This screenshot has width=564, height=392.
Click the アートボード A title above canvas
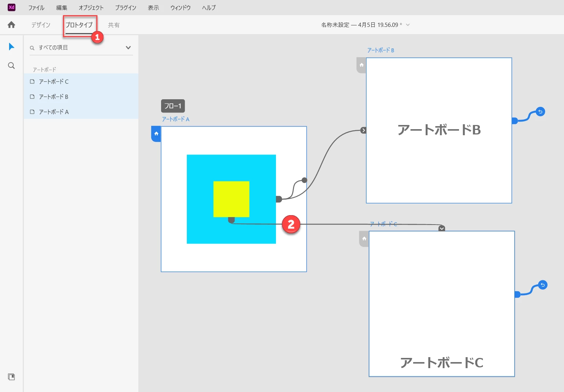[x=175, y=119]
